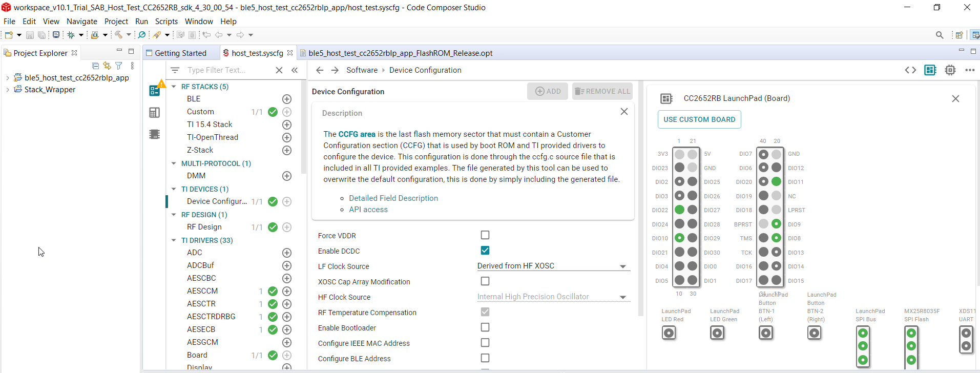Image resolution: width=980 pixels, height=373 pixels.
Task: Check the Enable Bootloader checkbox
Action: pyautogui.click(x=485, y=327)
